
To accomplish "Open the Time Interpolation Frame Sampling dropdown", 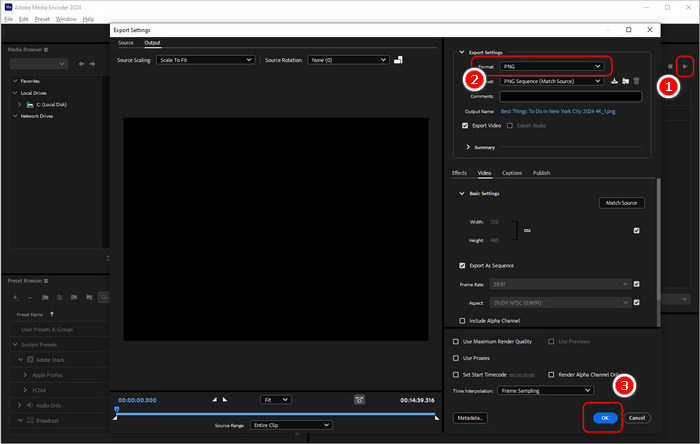I will [546, 390].
